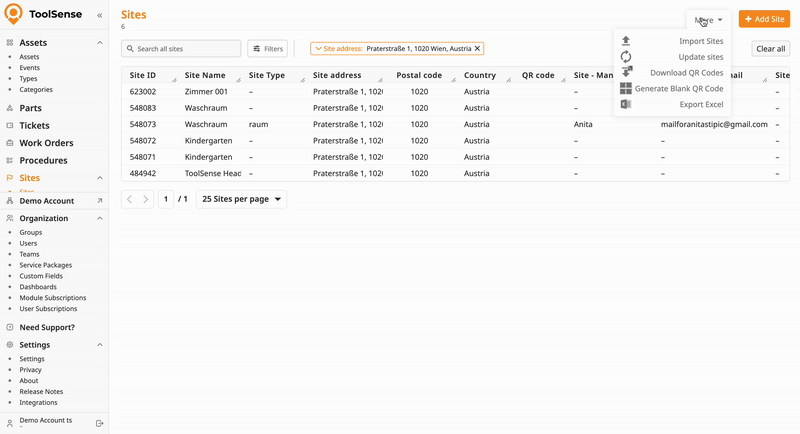The image size is (800, 434).
Task: Click the logout icon at sidebar bottom
Action: click(x=99, y=423)
